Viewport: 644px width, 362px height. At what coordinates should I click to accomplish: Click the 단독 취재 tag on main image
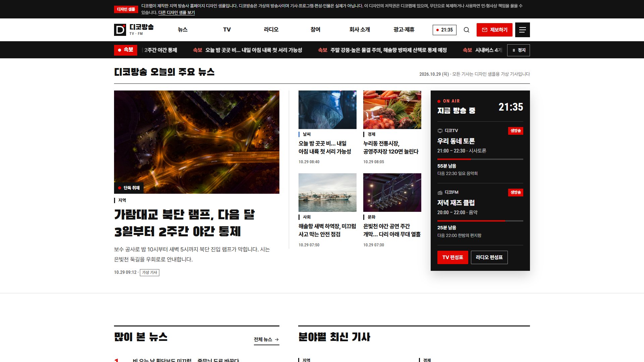point(129,188)
